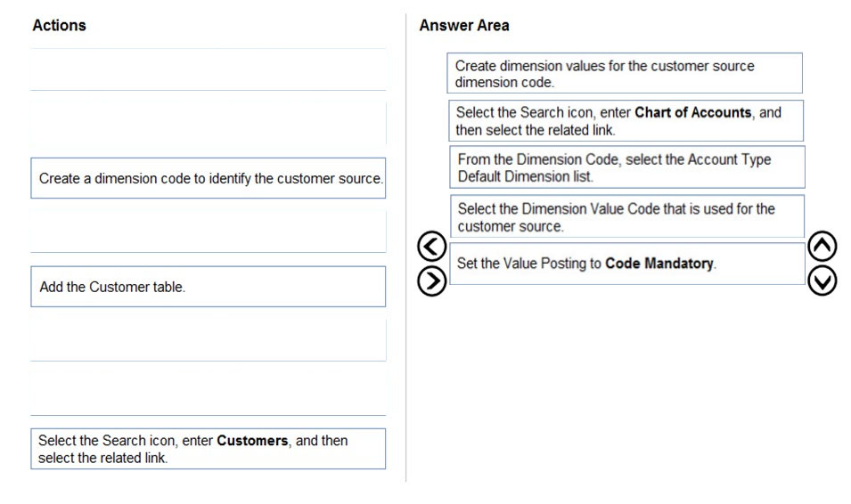Select the 'Add the Customer table' action
This screenshot has width=851, height=504.
209,287
